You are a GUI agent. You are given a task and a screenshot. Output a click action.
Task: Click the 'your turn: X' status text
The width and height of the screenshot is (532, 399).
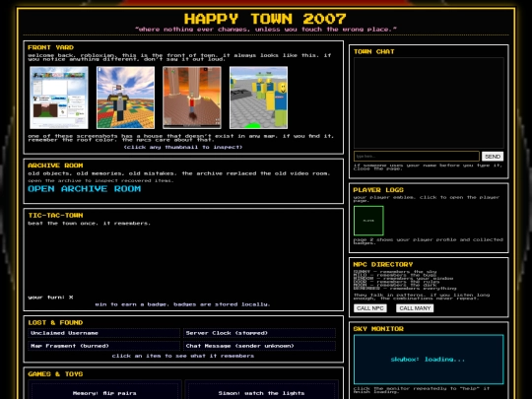tap(50, 298)
